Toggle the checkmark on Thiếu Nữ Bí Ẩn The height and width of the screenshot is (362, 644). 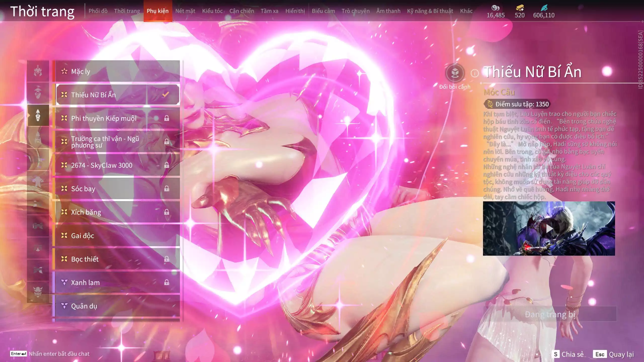coord(166,95)
